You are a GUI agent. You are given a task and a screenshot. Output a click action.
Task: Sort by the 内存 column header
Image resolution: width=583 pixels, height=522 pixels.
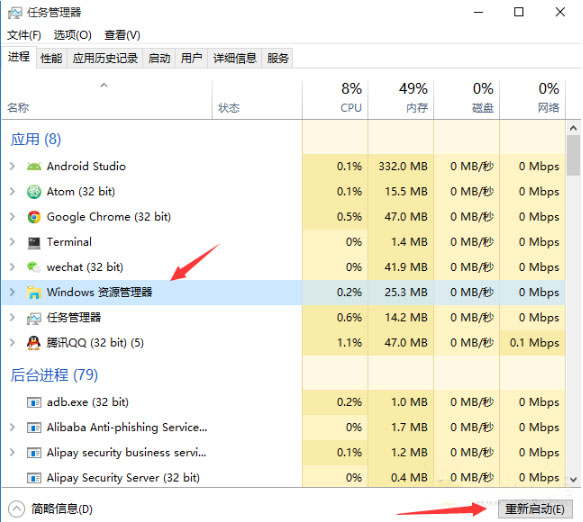400,100
